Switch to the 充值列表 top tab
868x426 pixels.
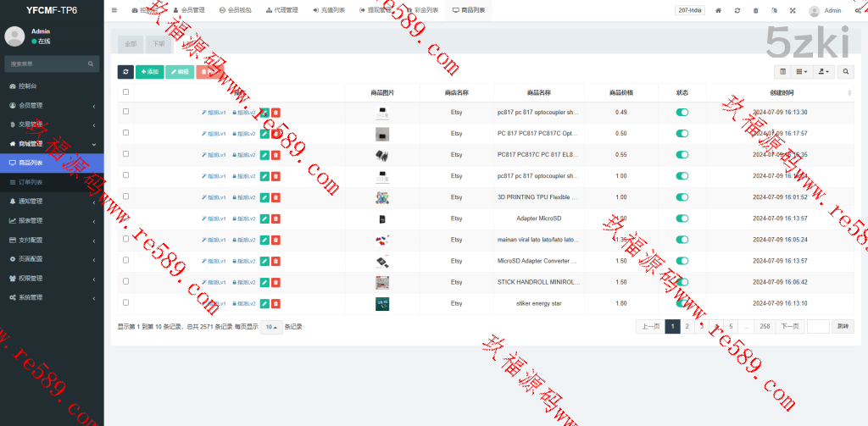tap(328, 10)
